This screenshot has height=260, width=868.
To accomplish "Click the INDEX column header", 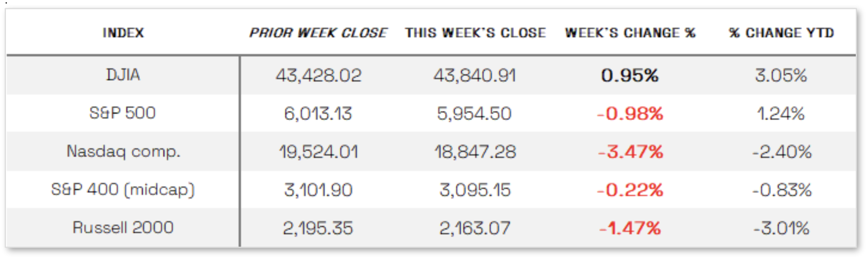I will click(x=123, y=33).
